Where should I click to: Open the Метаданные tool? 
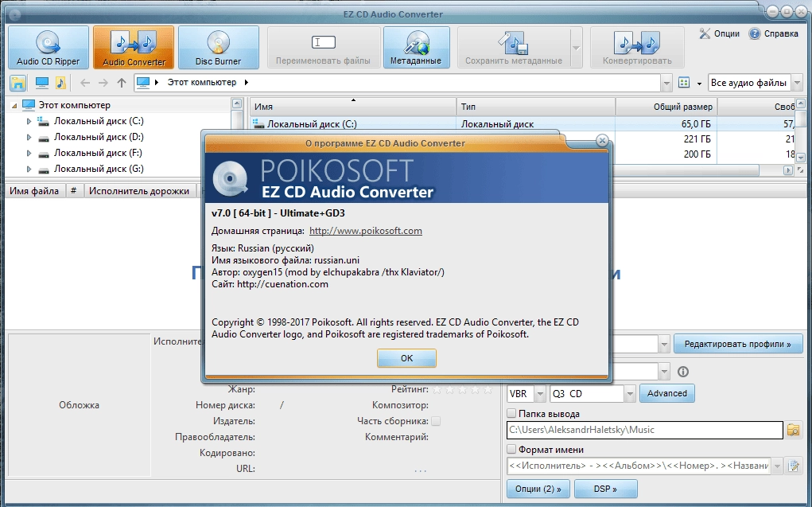[416, 47]
